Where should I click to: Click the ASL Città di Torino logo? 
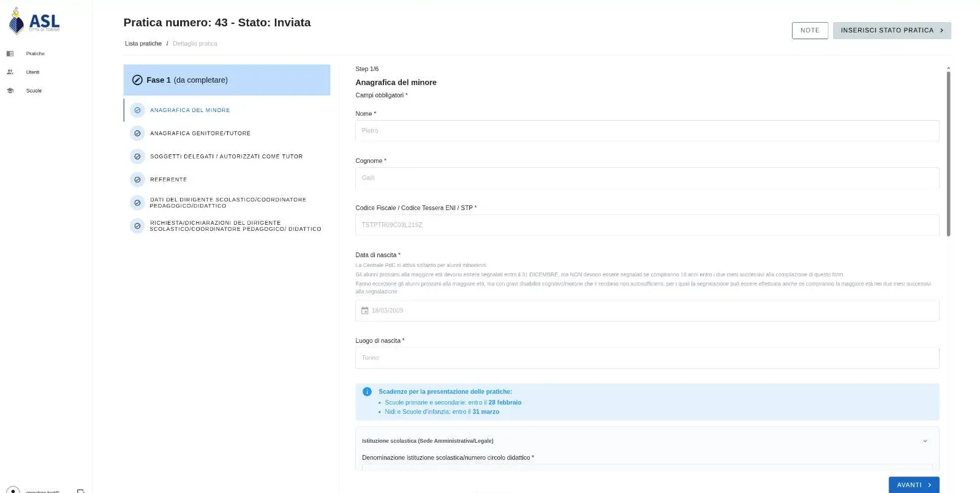(x=34, y=21)
